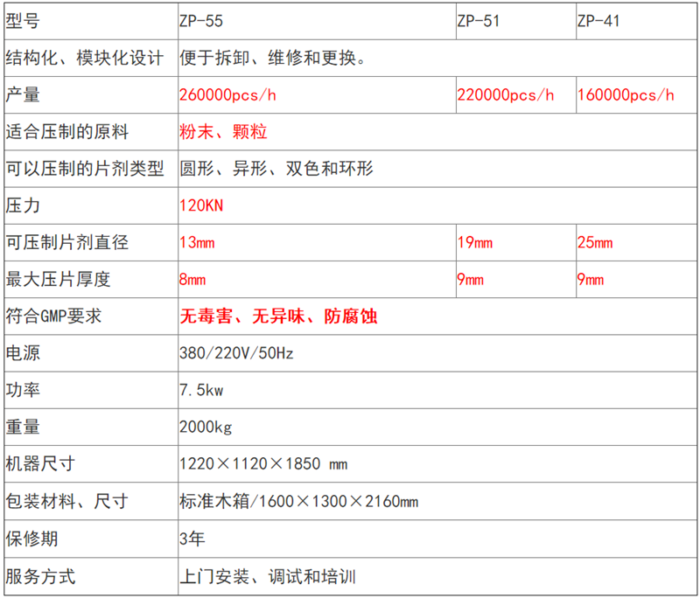Select the 13mm tablet diameter cell

[x=196, y=242]
